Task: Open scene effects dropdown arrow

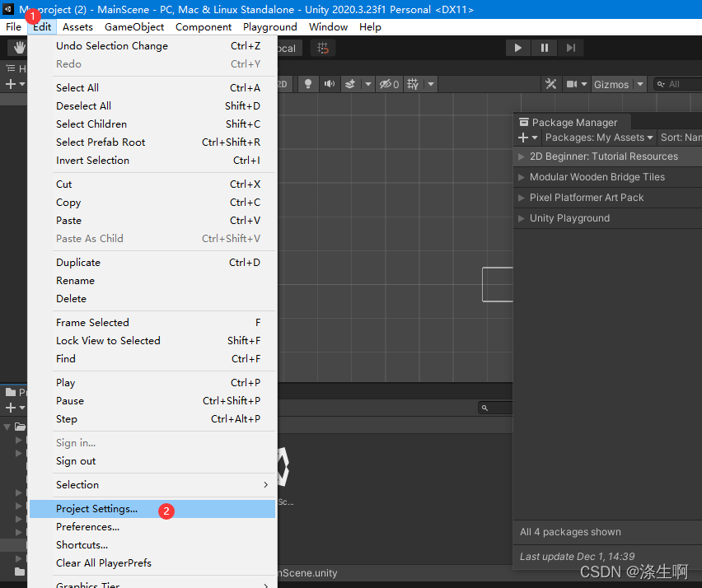Action: (x=368, y=84)
